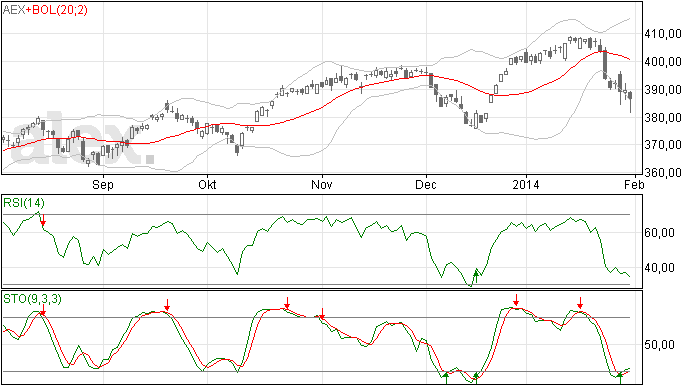Click the Okt date label
This screenshot has width=690, height=387.
(x=207, y=184)
